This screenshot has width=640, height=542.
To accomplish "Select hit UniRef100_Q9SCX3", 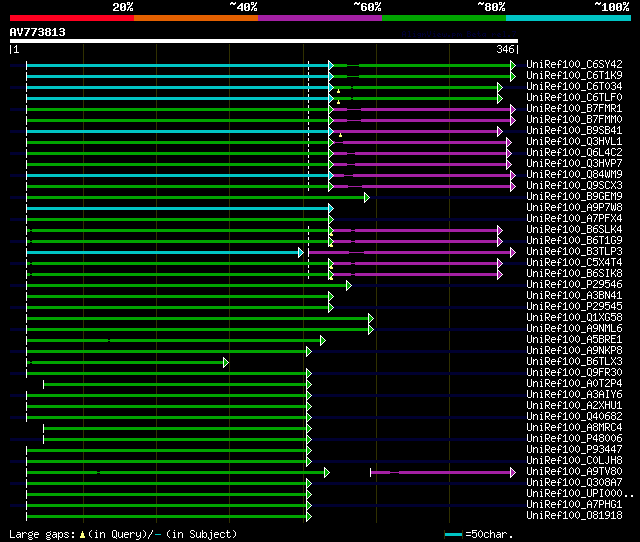I will tap(574, 186).
